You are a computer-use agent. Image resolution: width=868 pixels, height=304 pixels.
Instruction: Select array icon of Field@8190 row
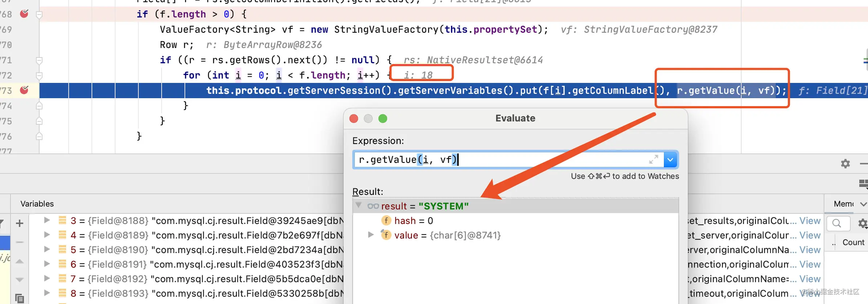pos(62,249)
